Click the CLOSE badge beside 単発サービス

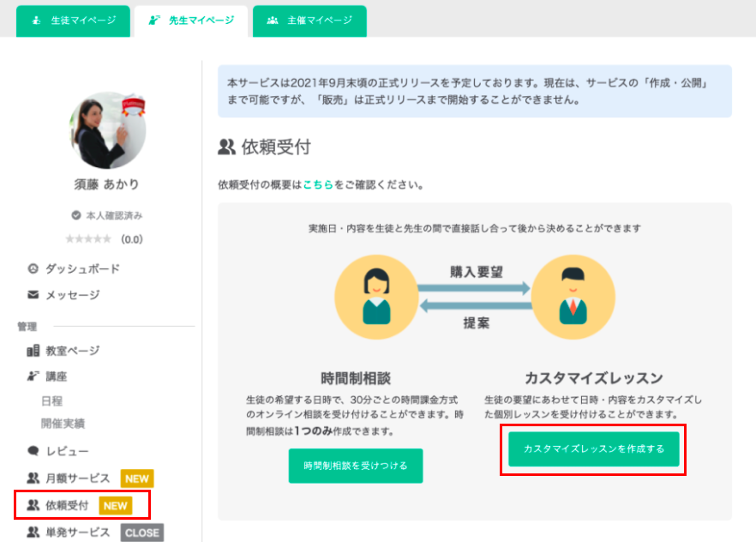coord(141,533)
